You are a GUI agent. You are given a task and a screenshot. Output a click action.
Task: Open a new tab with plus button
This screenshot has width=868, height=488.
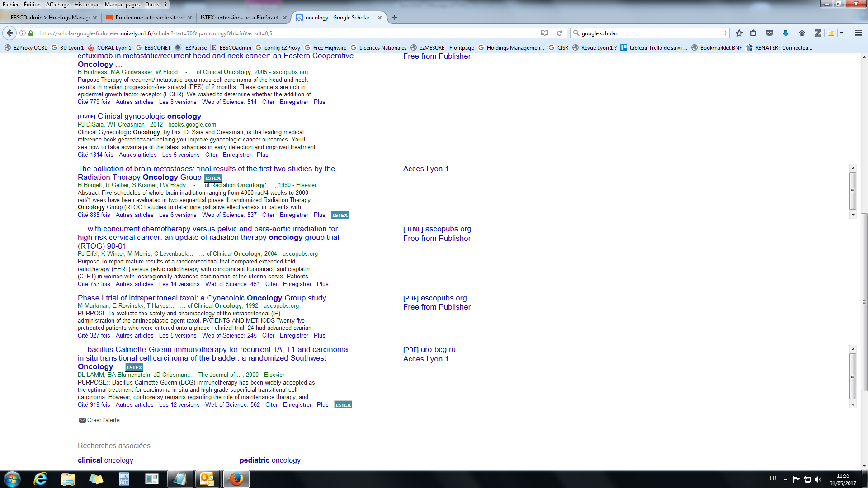click(x=395, y=18)
